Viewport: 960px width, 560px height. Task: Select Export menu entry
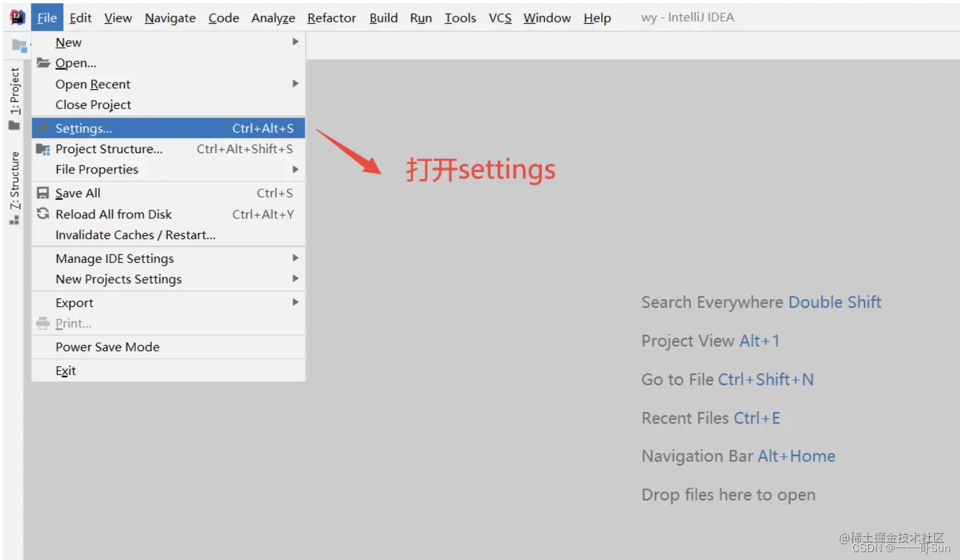[x=168, y=303]
